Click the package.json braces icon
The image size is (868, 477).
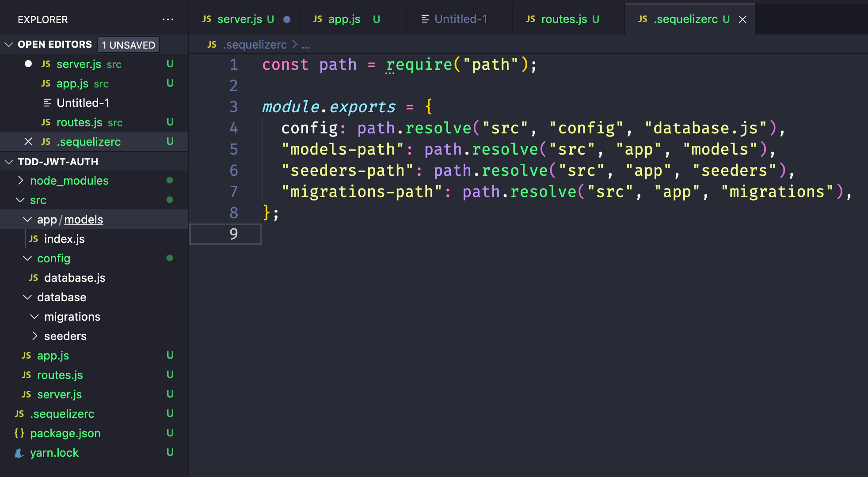click(x=19, y=433)
